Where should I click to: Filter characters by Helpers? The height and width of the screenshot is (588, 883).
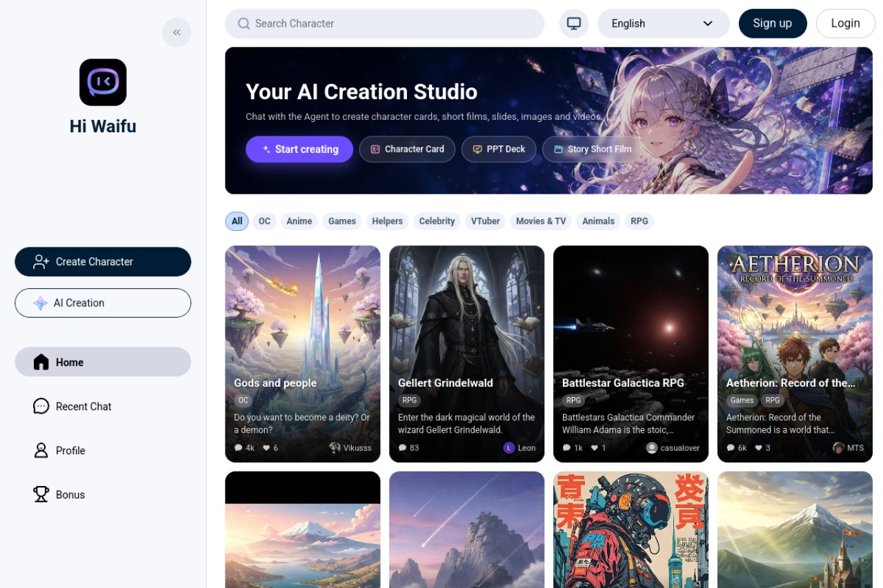[x=387, y=221]
